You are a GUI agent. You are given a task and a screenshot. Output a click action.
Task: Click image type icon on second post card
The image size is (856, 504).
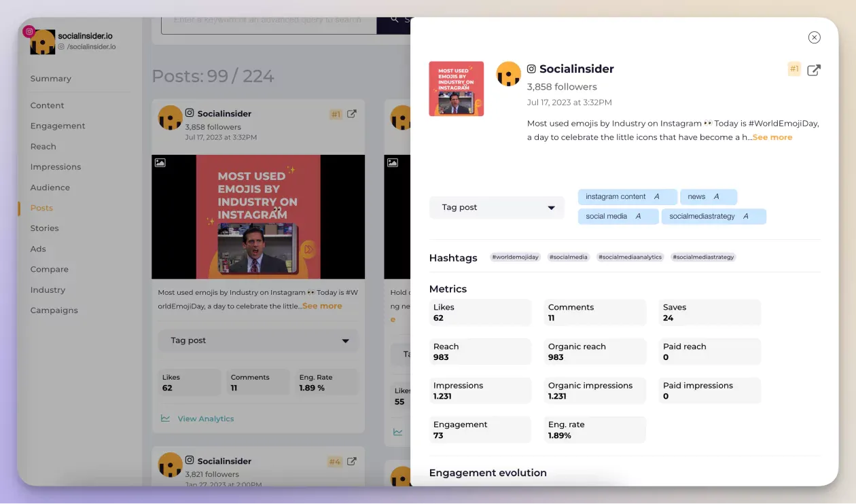[x=392, y=163]
